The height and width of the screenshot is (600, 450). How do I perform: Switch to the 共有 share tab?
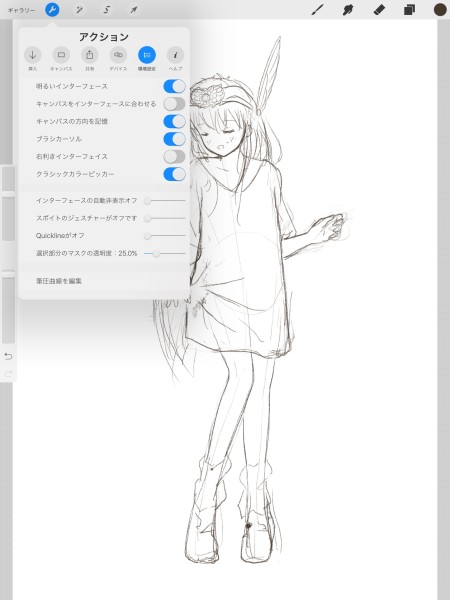[90, 59]
